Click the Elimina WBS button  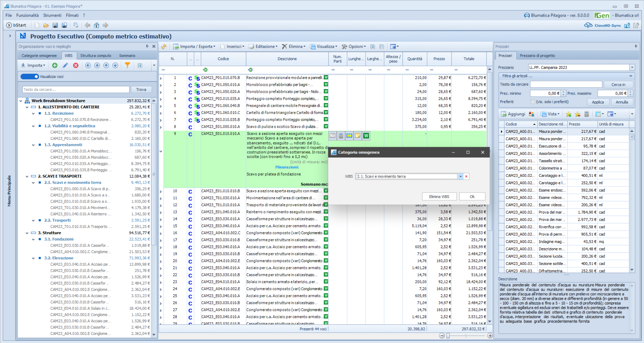pyautogui.click(x=439, y=197)
